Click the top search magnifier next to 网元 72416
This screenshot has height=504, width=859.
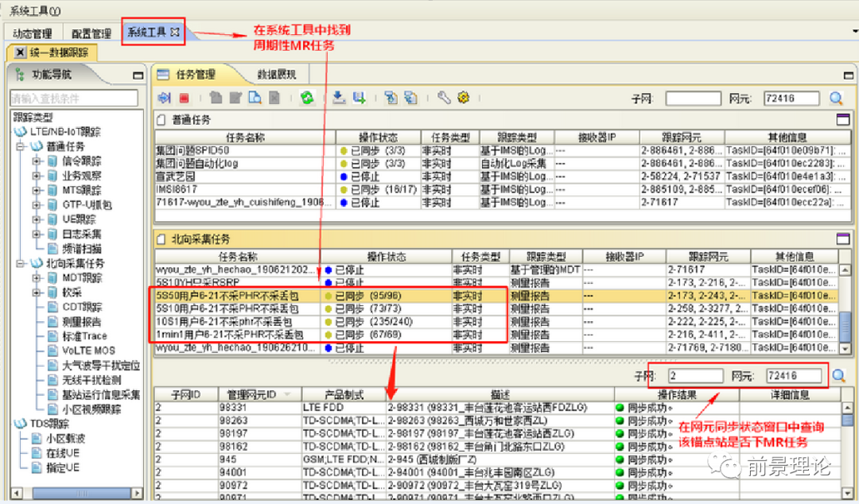(836, 99)
